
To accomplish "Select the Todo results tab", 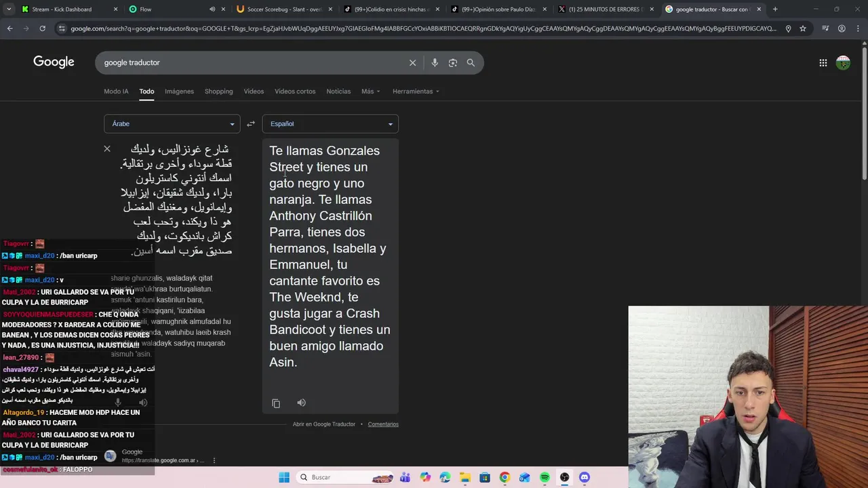I will 146,91.
